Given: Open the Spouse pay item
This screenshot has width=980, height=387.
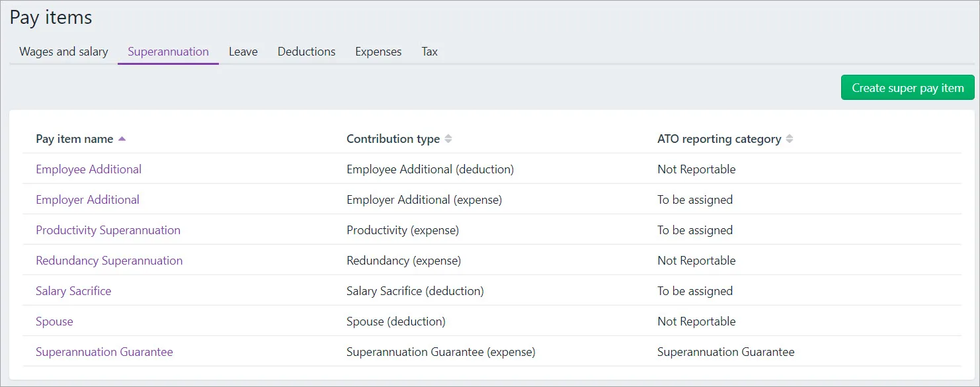Looking at the screenshot, I should (54, 322).
